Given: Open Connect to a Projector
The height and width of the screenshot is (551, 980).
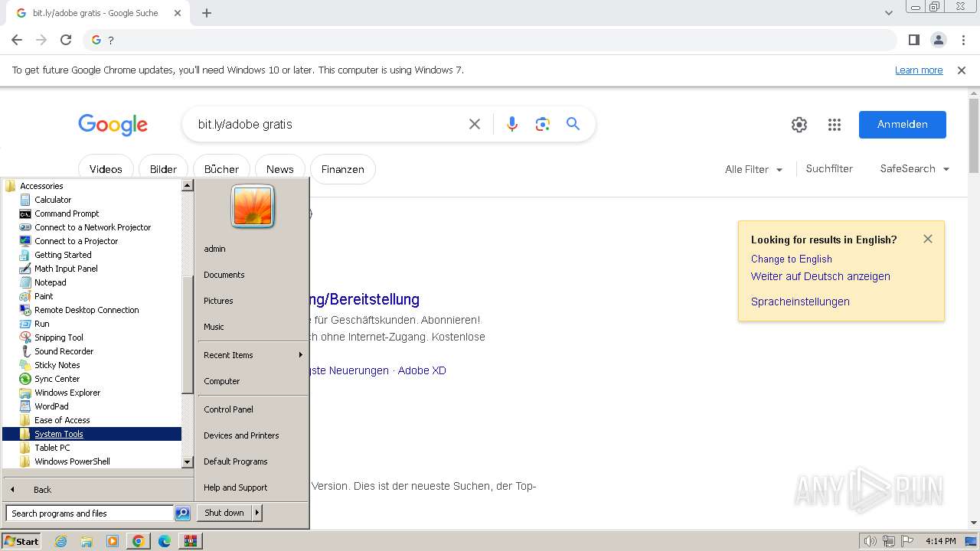Looking at the screenshot, I should click(x=76, y=241).
